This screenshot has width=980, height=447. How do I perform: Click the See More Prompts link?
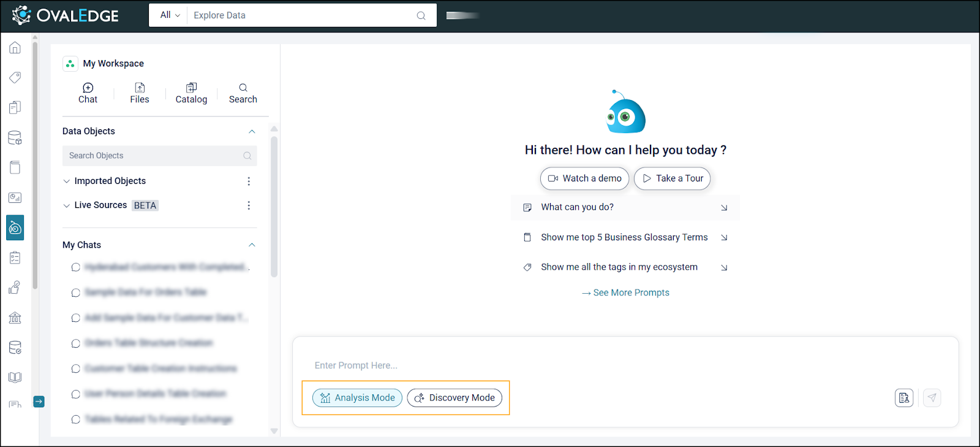(625, 293)
